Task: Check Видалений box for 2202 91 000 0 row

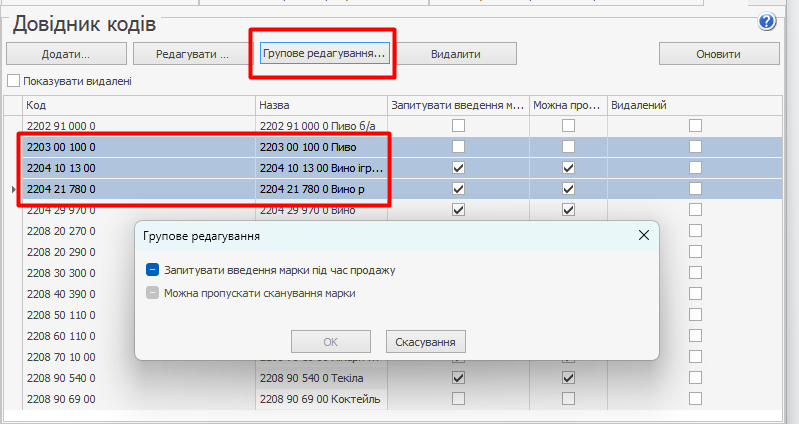Action: (x=695, y=126)
